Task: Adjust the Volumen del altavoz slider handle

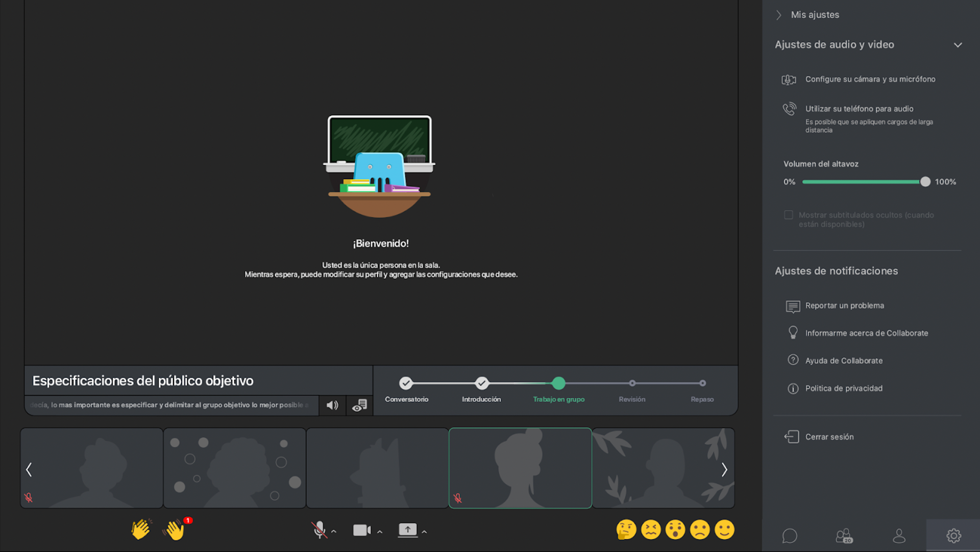Action: (x=925, y=182)
